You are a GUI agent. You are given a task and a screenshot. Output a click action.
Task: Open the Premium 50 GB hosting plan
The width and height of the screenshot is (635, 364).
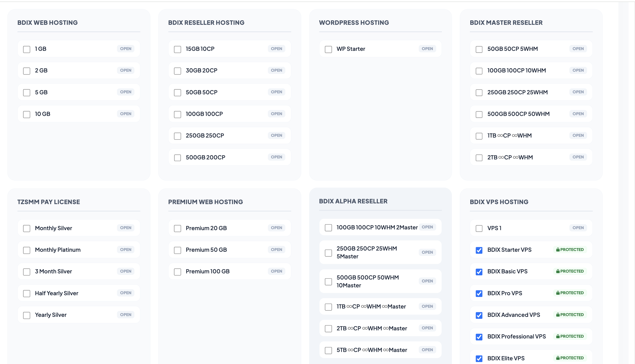pyautogui.click(x=276, y=250)
